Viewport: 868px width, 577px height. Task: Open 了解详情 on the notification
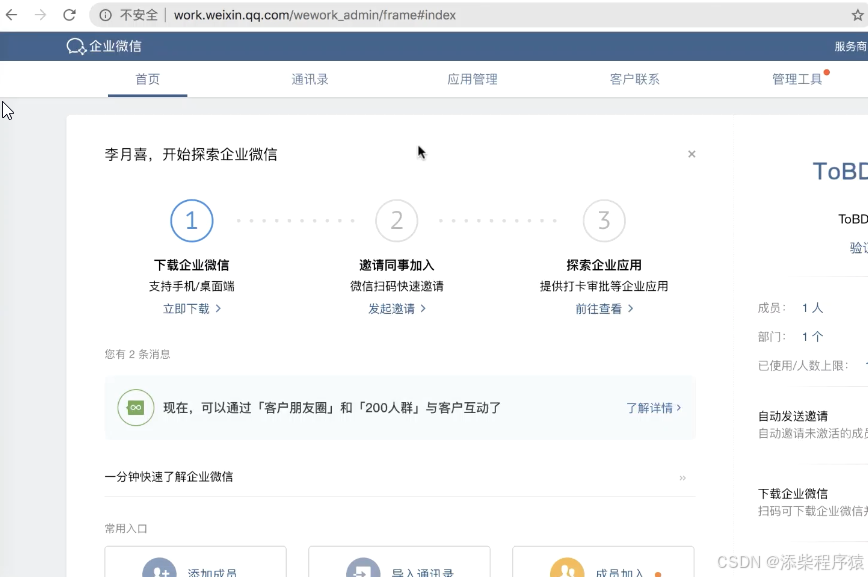tap(653, 408)
